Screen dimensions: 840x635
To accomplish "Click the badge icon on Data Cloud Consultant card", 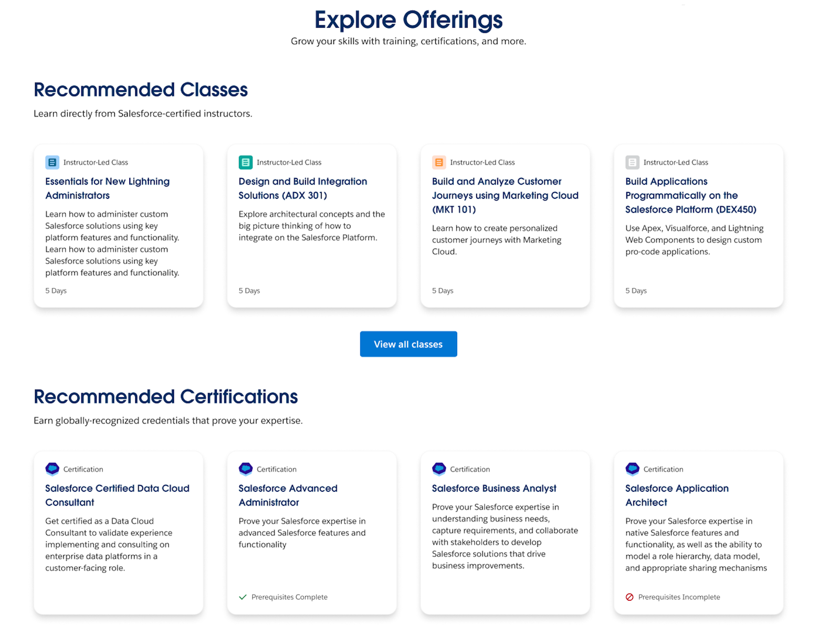I will click(52, 469).
